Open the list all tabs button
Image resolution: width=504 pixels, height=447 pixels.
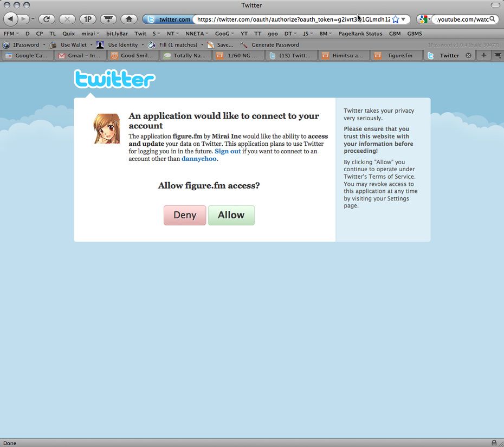(x=497, y=55)
